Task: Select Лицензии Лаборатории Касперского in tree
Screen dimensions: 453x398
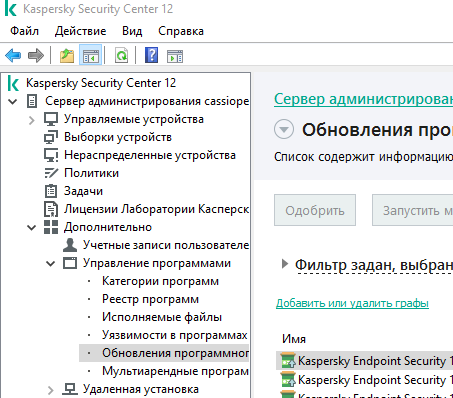Action: coord(156,209)
